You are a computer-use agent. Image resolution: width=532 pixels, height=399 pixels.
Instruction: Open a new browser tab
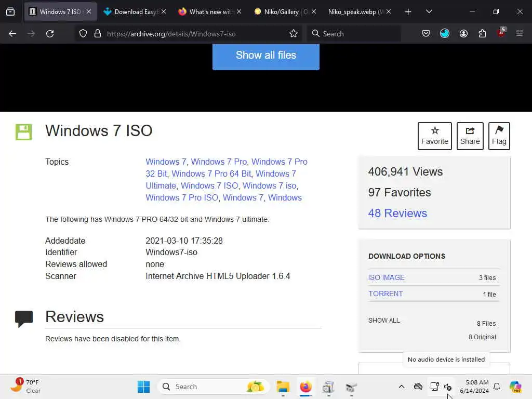point(408,12)
